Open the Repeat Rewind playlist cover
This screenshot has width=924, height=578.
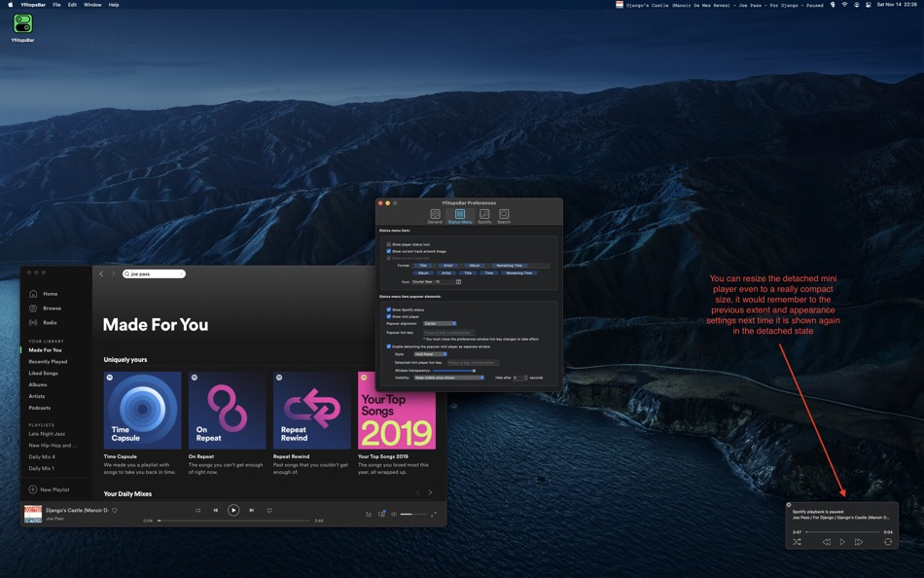pyautogui.click(x=312, y=411)
